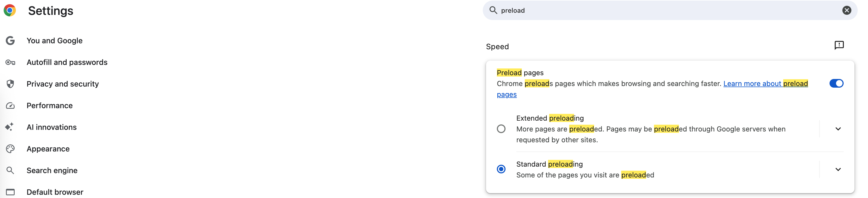868x198 pixels.
Task: Click the key icon for Autofill
Action: [x=11, y=62]
